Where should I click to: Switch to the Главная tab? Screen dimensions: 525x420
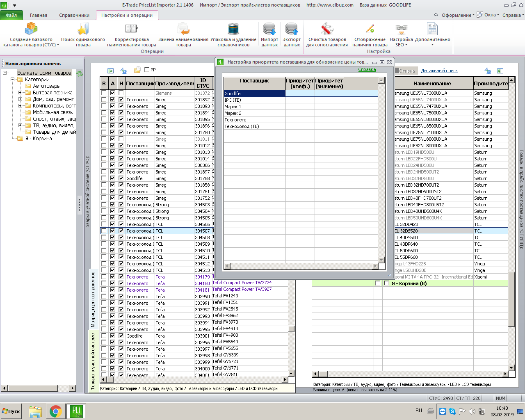(39, 15)
